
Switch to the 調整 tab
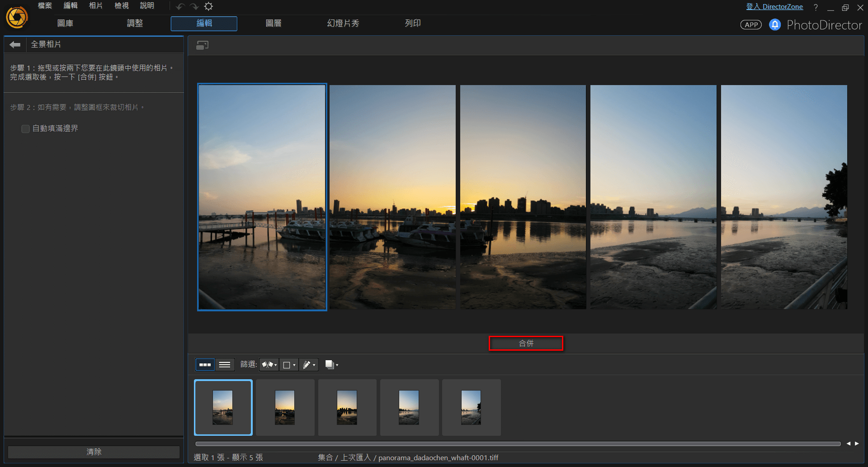pos(135,23)
